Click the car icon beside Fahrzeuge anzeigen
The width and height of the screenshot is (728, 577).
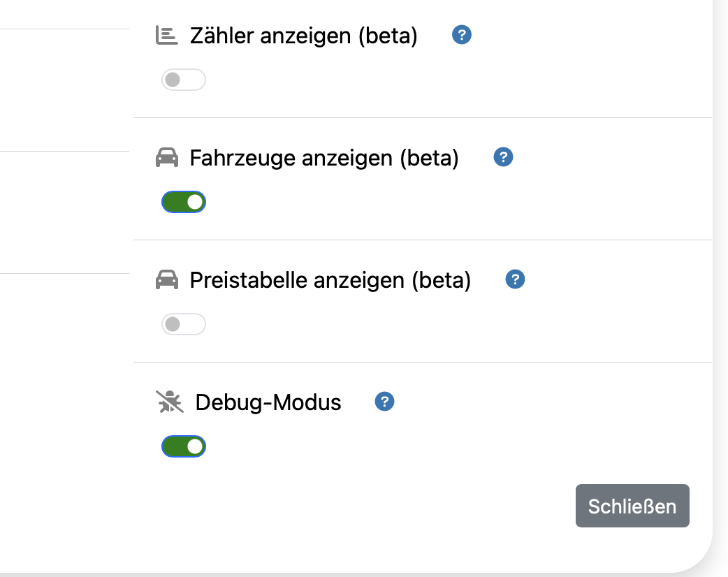166,158
